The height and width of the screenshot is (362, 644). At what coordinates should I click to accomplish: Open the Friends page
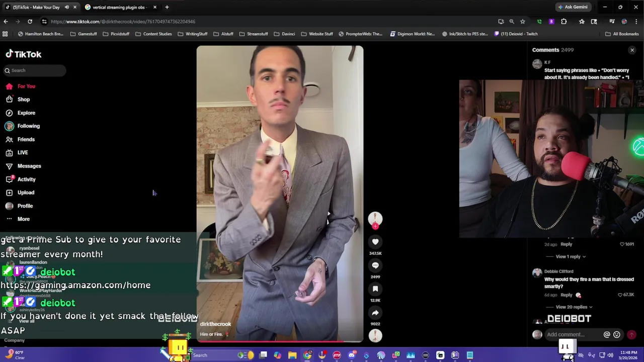20,139
